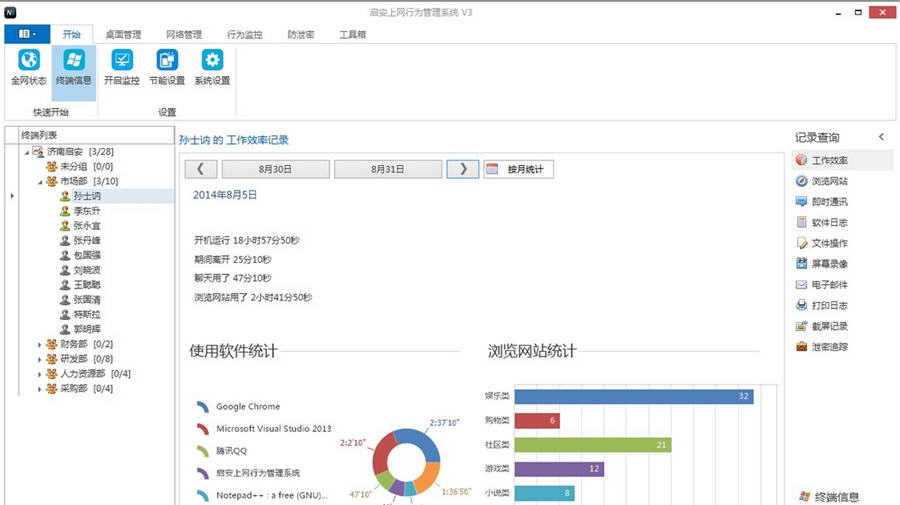Click the 游戏类 purple bar
The height and width of the screenshot is (505, 900).
coord(559,469)
